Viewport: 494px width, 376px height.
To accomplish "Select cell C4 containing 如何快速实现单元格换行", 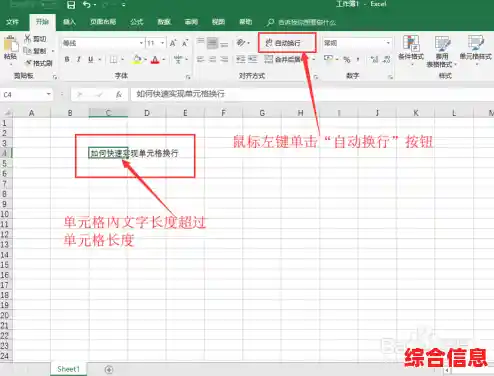I will click(x=108, y=153).
